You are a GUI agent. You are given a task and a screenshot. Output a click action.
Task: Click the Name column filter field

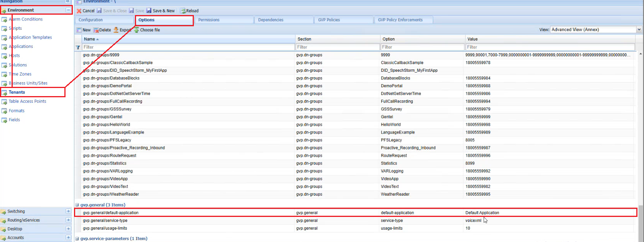188,47
